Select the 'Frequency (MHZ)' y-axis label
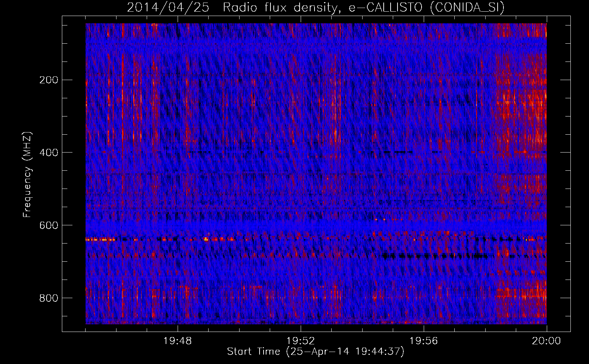589x364 pixels. pyautogui.click(x=27, y=174)
